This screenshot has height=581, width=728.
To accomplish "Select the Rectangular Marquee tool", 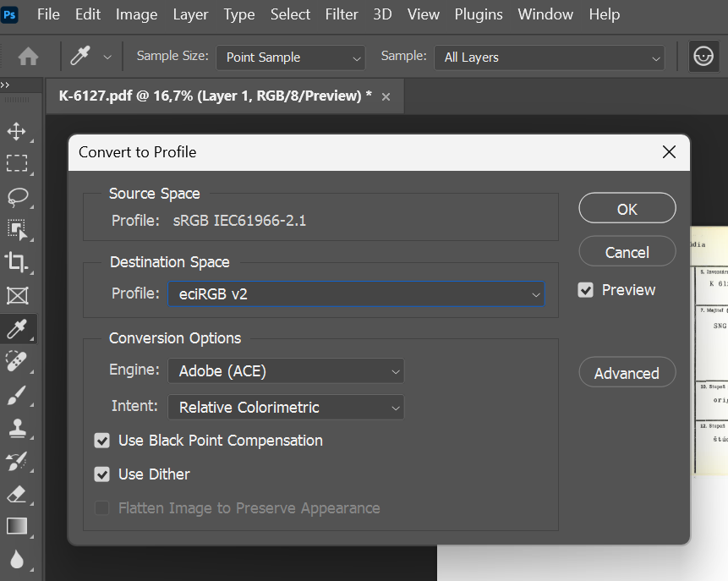I will 17,163.
